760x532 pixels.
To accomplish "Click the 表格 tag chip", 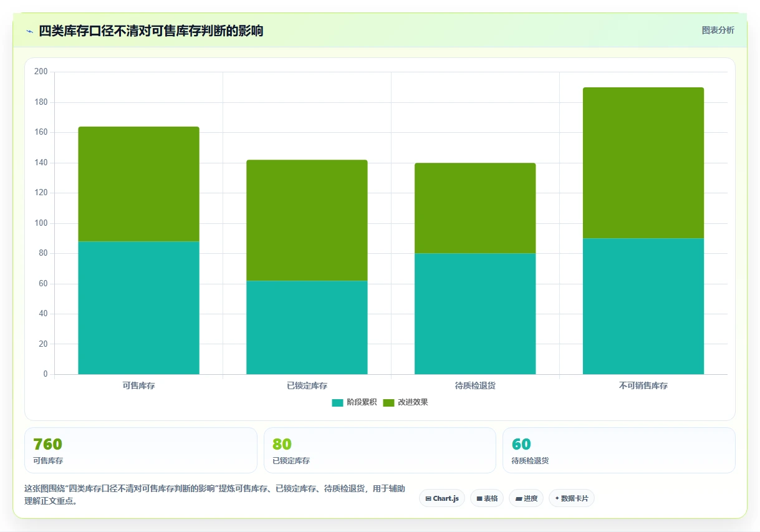I will [x=487, y=498].
